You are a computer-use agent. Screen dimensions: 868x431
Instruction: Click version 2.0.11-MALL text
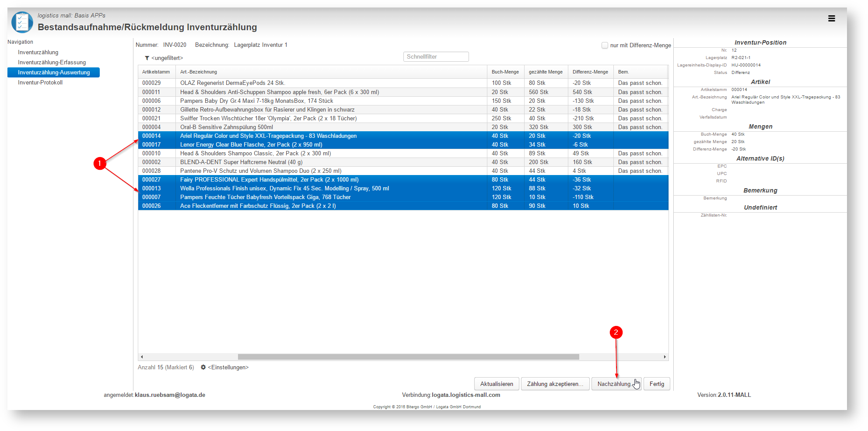pyautogui.click(x=734, y=395)
